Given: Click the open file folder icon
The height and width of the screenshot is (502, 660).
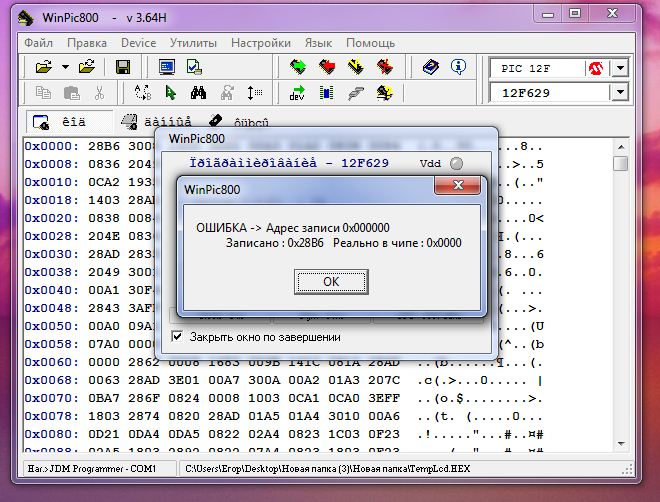Looking at the screenshot, I should tap(43, 67).
